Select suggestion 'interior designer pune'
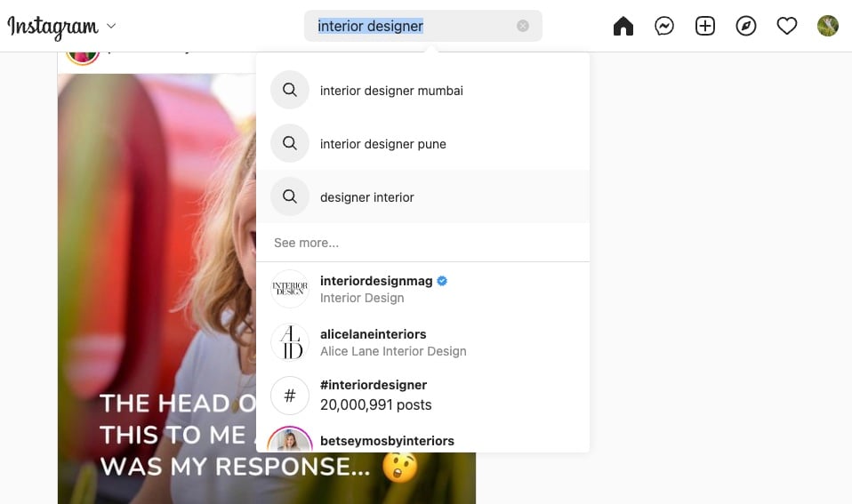 [x=422, y=143]
